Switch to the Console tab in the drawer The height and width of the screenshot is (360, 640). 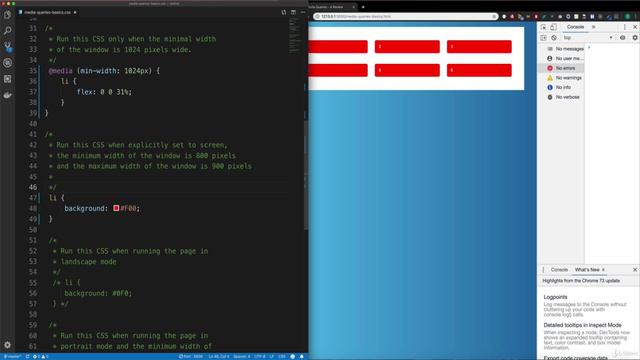[559, 270]
